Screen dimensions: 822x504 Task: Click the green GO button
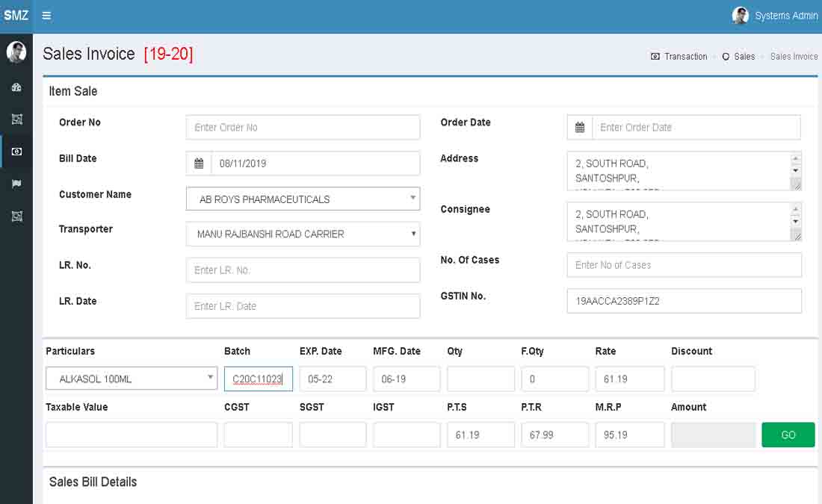coord(788,435)
